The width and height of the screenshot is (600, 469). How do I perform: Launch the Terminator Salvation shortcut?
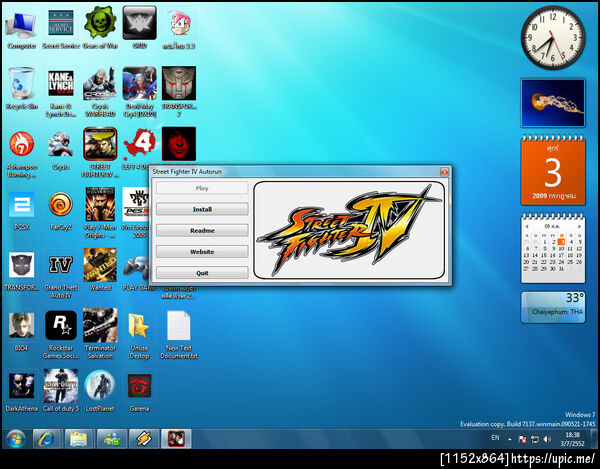click(x=100, y=334)
